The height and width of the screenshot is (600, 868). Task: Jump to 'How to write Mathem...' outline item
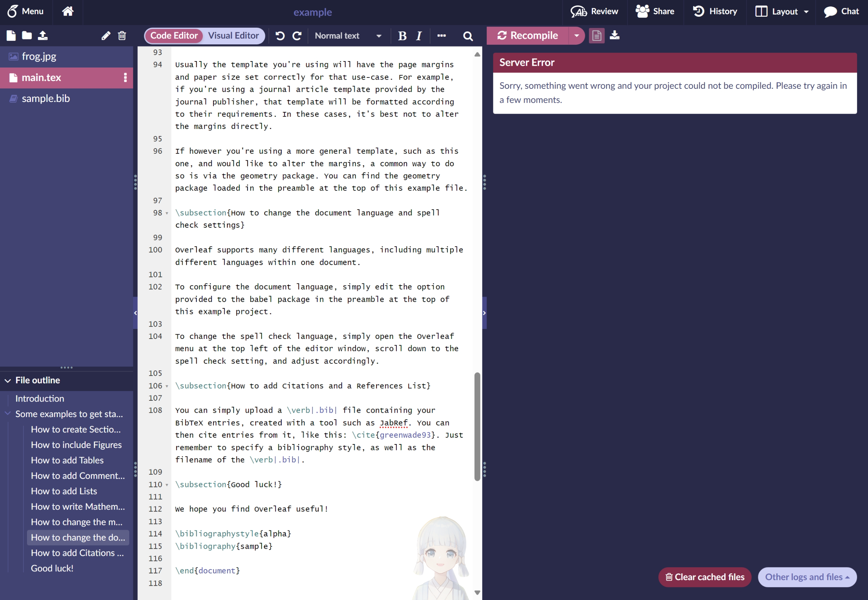click(78, 506)
